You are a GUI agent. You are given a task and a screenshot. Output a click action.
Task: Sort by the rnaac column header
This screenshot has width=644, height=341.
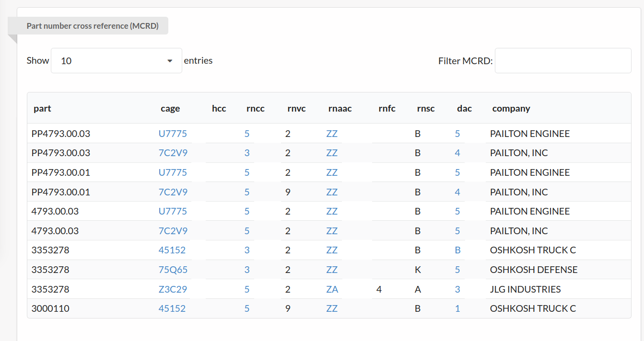340,108
